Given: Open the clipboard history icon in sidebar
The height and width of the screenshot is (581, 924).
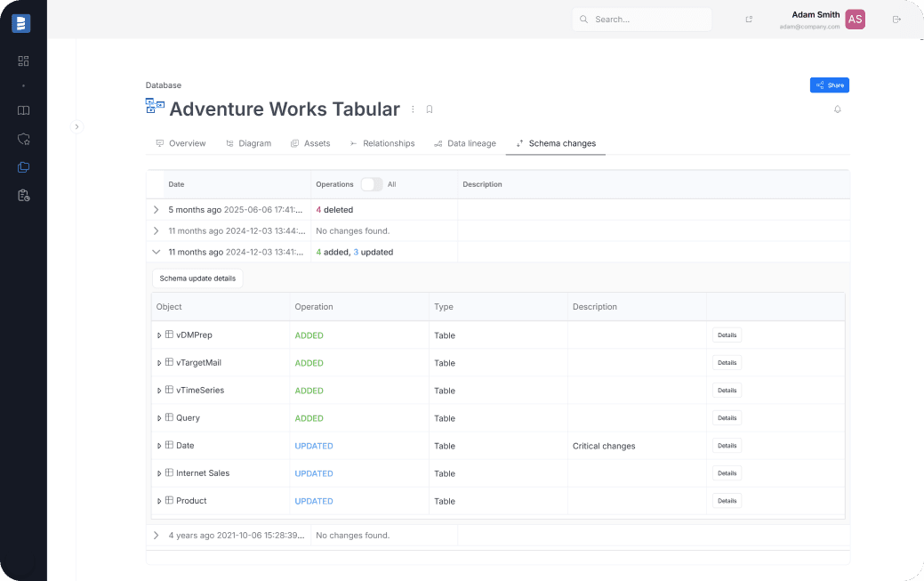Looking at the screenshot, I should coord(23,195).
